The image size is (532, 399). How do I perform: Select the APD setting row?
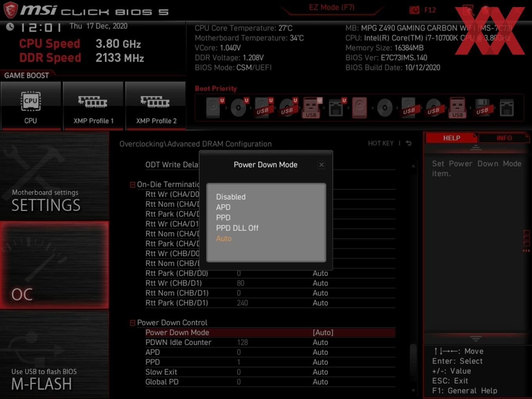click(270, 352)
